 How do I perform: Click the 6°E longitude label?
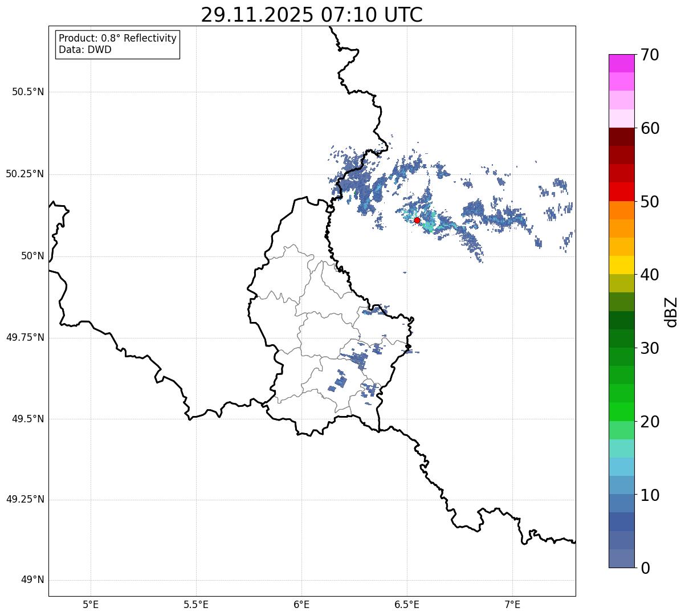301,605
